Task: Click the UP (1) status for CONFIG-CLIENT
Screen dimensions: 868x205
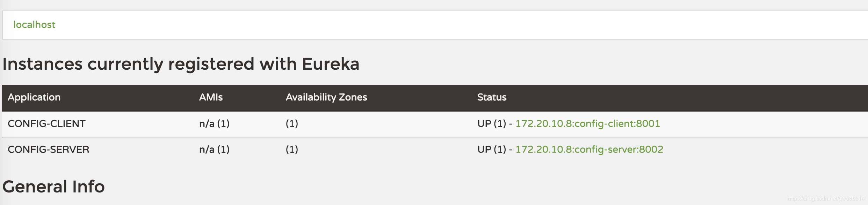Action: (x=492, y=124)
